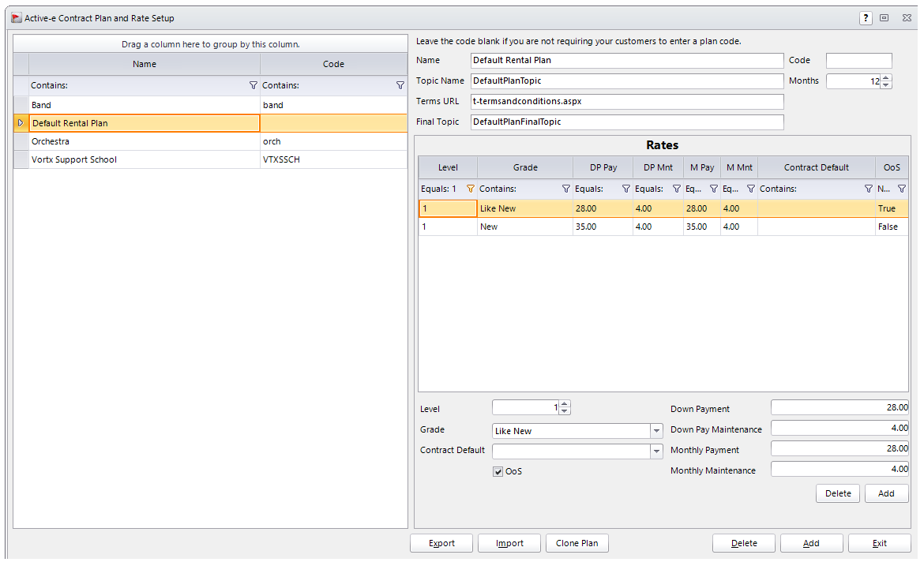Click the app icon in title bar
The height and width of the screenshot is (562, 924).
pyautogui.click(x=17, y=17)
